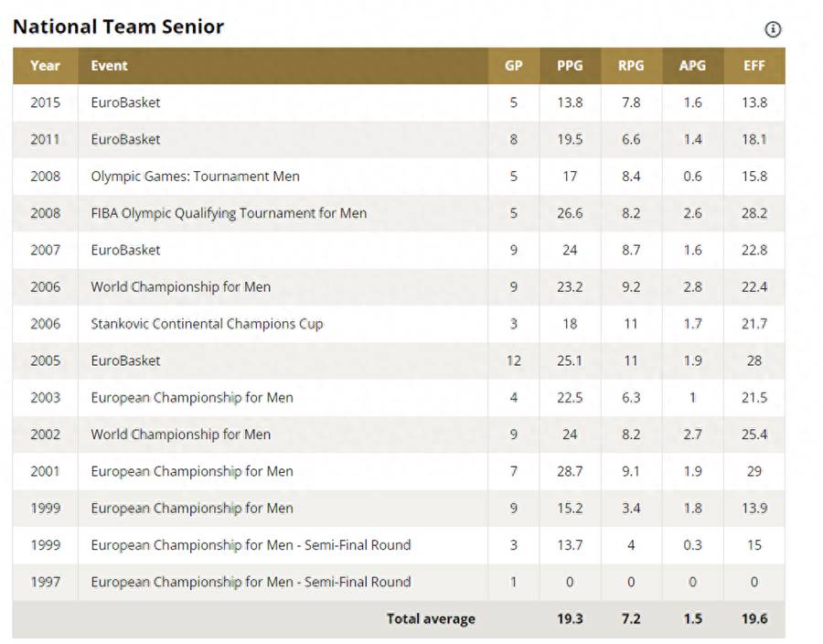Screen dimensions: 823x644
Task: Select the 2005 EuroBasket event row
Action: pos(125,360)
